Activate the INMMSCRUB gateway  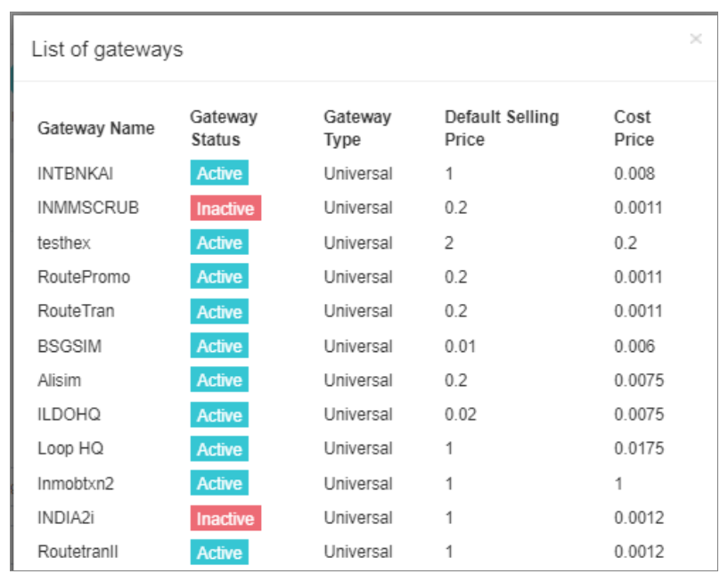click(x=225, y=208)
